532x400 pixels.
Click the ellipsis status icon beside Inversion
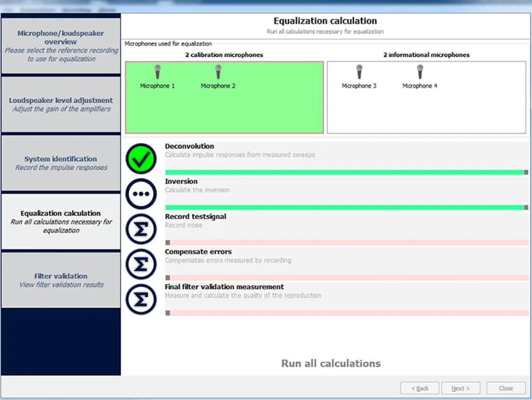pyautogui.click(x=141, y=193)
